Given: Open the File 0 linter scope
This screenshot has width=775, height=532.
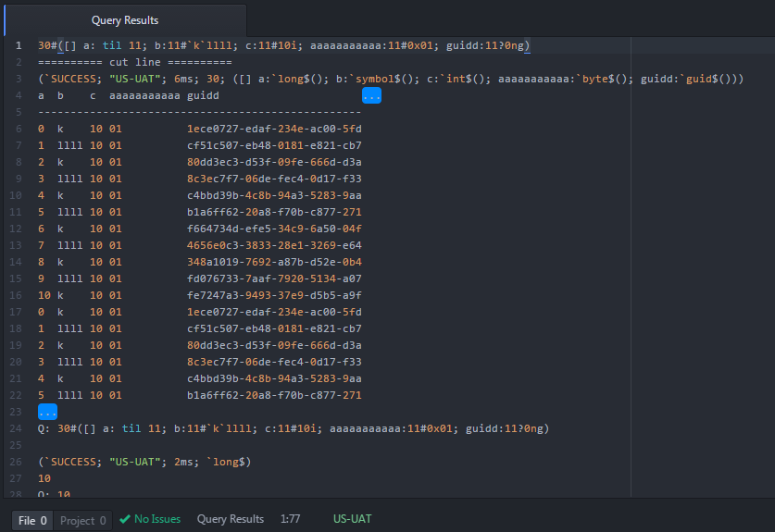Looking at the screenshot, I should (32, 520).
